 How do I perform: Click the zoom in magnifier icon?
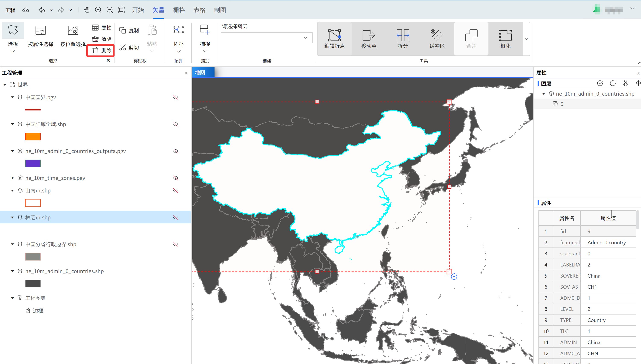tap(98, 10)
